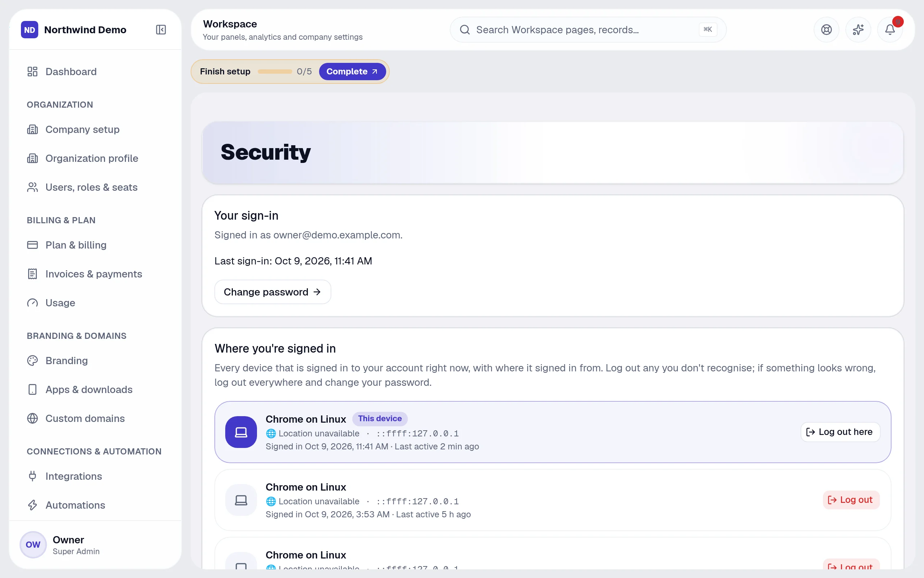Open the Owner Super Admin profile
The height and width of the screenshot is (578, 924).
point(95,545)
